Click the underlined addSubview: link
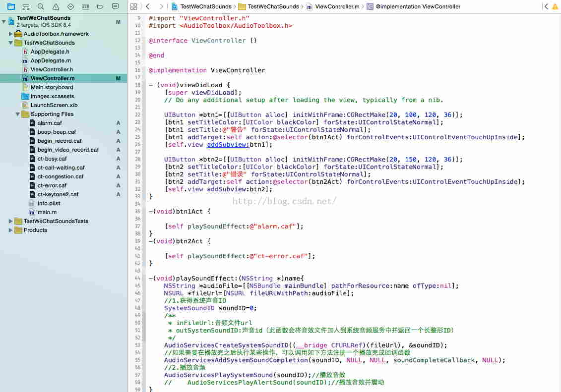Screen dimensions: 561x392 tap(228, 145)
